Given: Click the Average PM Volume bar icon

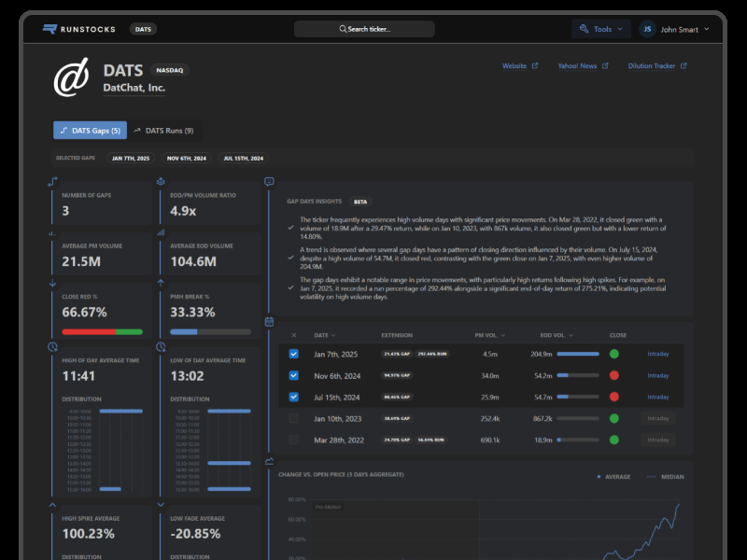Looking at the screenshot, I should click(52, 233).
